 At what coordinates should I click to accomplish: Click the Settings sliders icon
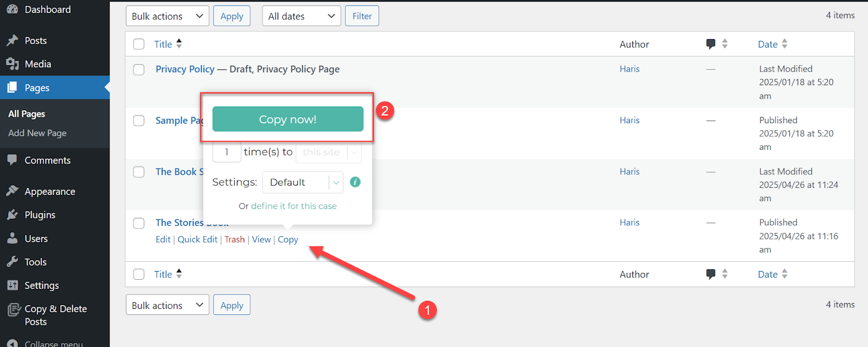12,285
